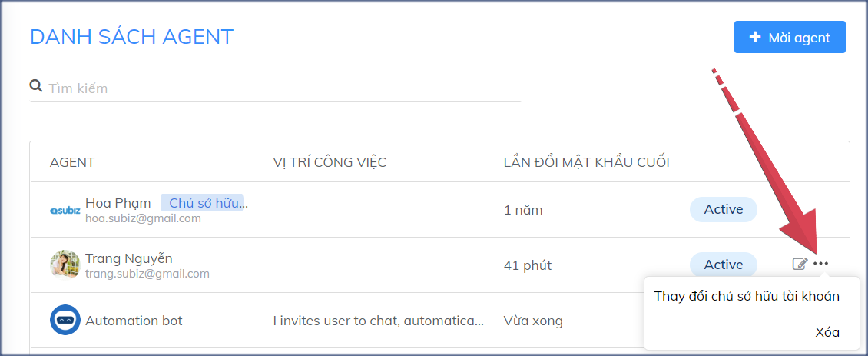
Task: Click LẦN ĐỔI MẬT KHẨU CUỐI column header
Action: click(x=586, y=162)
